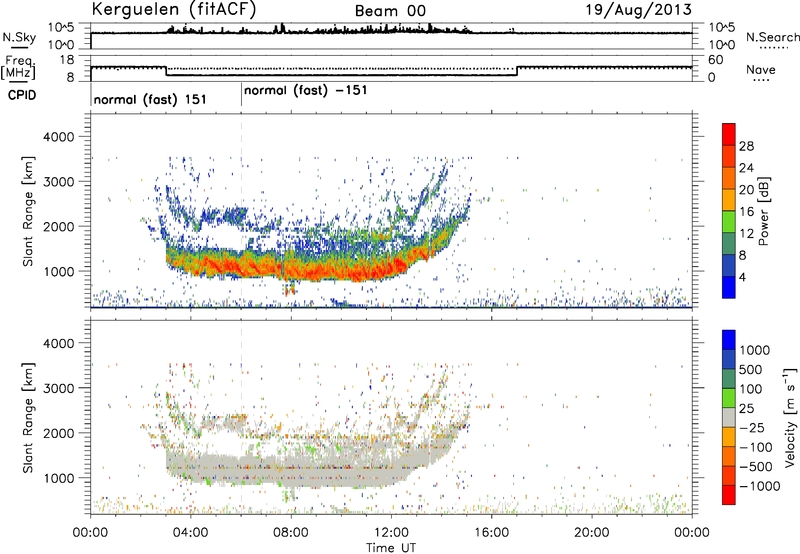The height and width of the screenshot is (554, 800).
Task: Click the '08:00' time tick label
Action: 291,533
